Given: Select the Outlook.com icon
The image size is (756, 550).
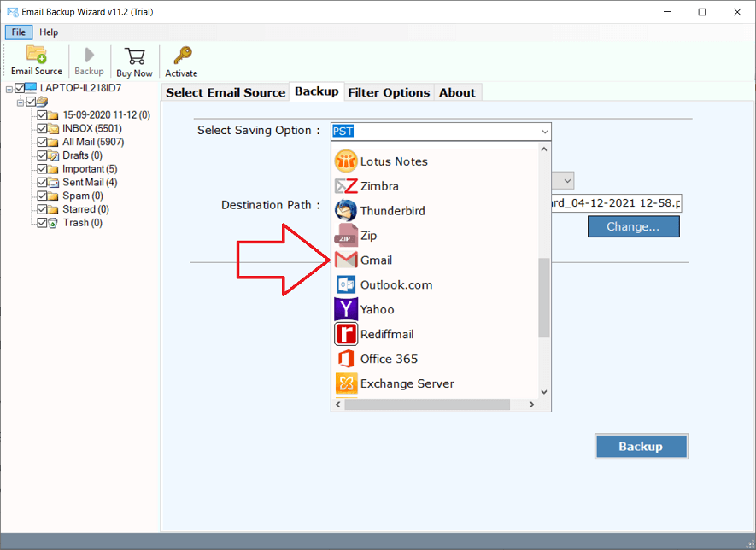Looking at the screenshot, I should 346,285.
